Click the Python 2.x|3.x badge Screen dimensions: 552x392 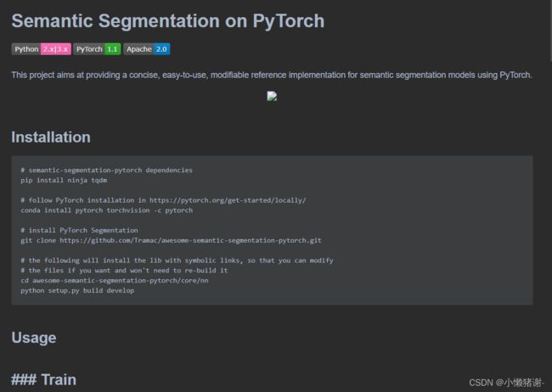(x=42, y=49)
